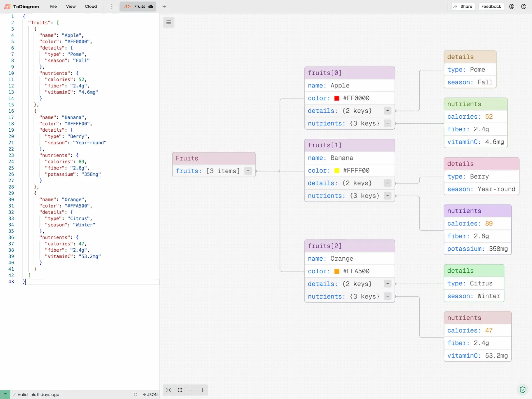The width and height of the screenshot is (532, 399).
Task: Collapse fruits[0] details row
Action: pyautogui.click(x=387, y=111)
